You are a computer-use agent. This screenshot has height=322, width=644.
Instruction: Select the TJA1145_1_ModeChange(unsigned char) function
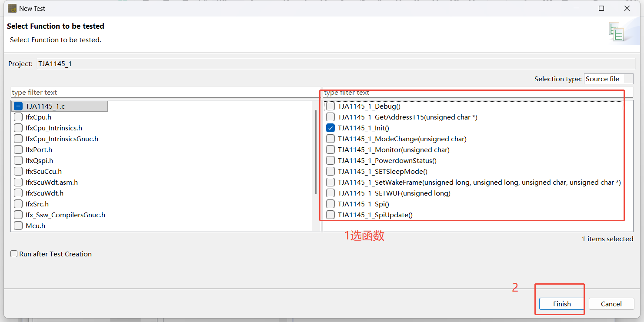[330, 139]
